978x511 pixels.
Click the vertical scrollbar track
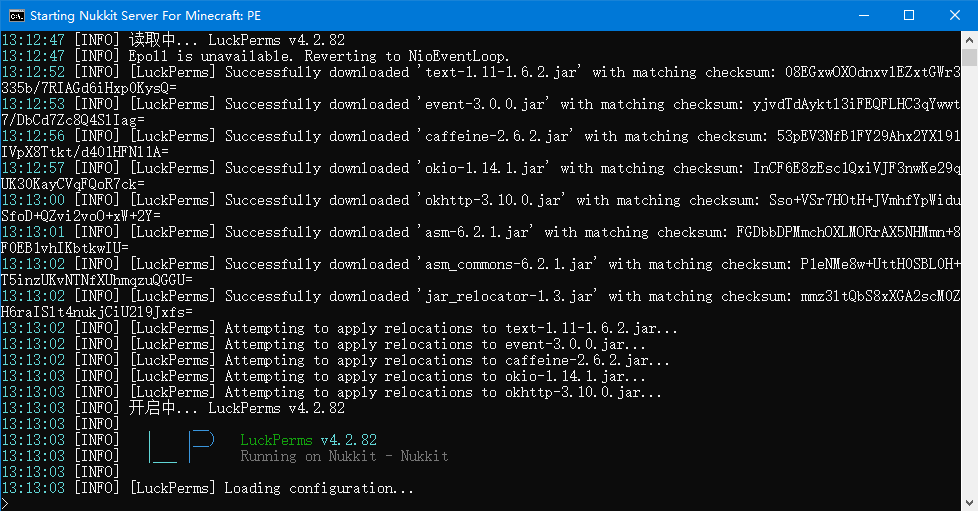[969, 300]
